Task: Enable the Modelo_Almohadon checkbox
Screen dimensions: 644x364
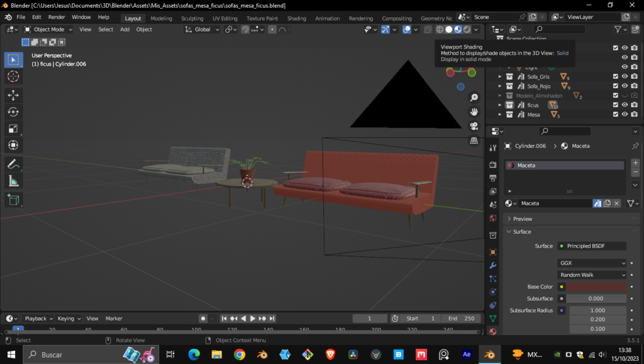Action: pos(615,95)
